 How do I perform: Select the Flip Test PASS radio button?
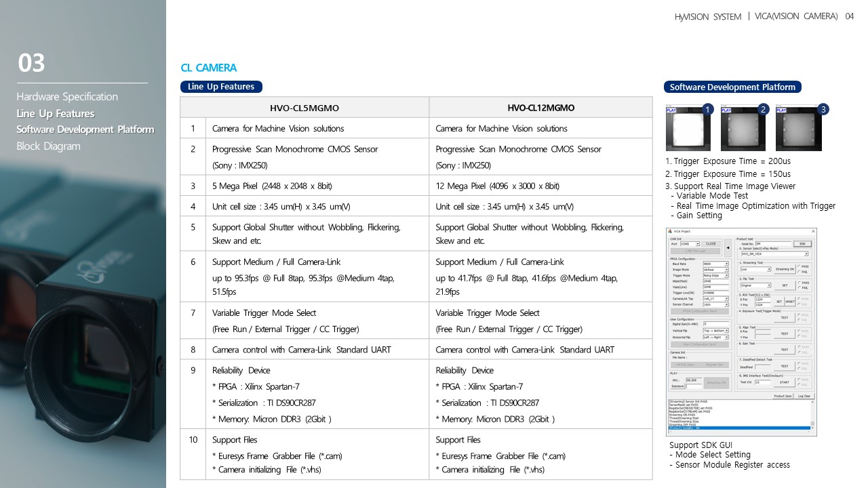[x=800, y=283]
